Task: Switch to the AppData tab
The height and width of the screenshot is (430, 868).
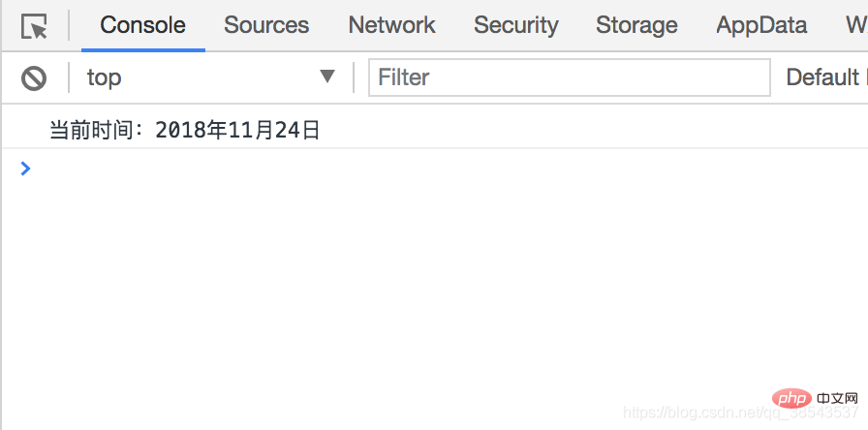Action: coord(761,25)
